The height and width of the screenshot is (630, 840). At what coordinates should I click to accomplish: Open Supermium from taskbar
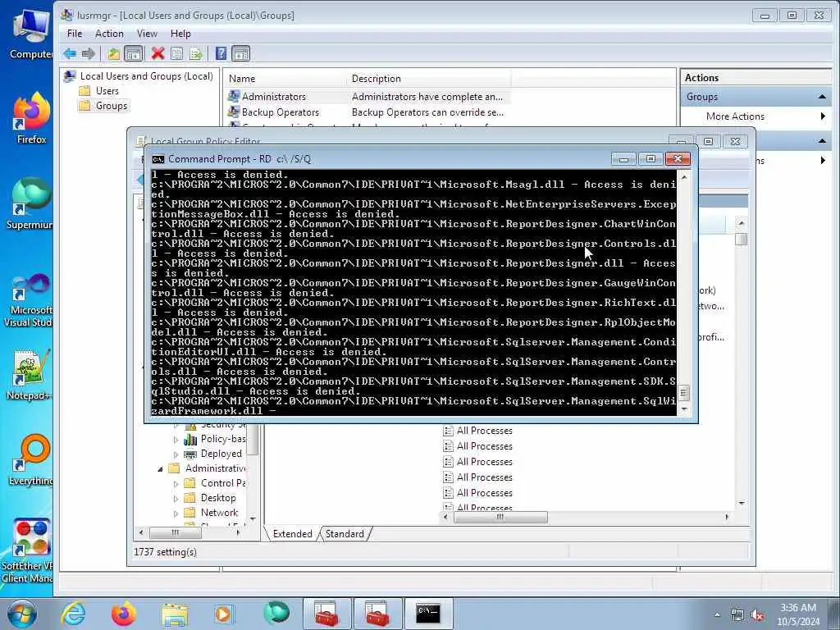click(276, 614)
